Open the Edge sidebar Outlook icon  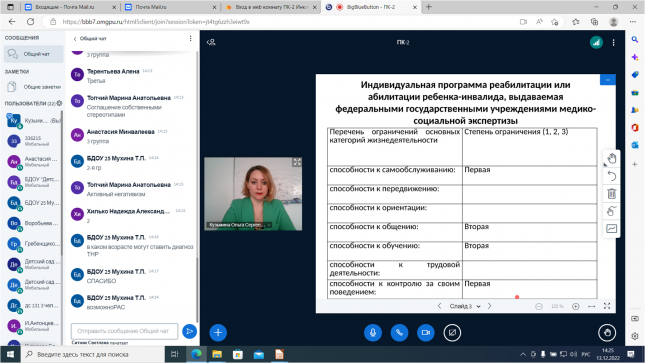[635, 145]
